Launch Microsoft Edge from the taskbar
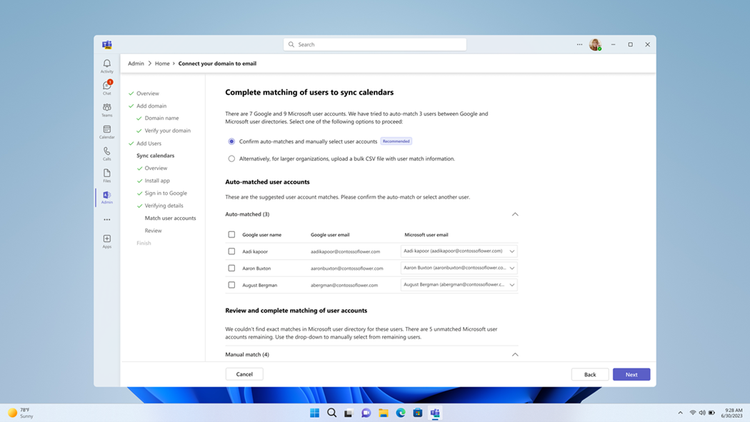This screenshot has height=422, width=750. tap(400, 413)
